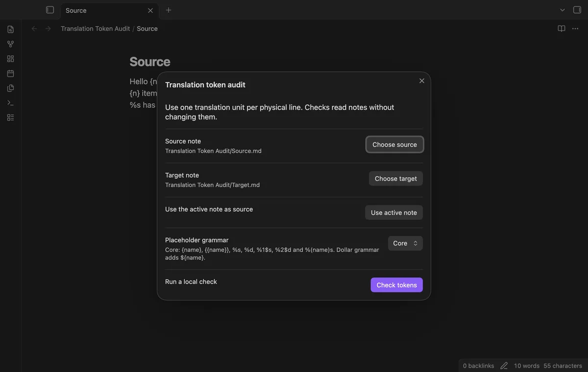The image size is (588, 372).
Task: Open graph view icon in ribbon
Action: (10, 44)
